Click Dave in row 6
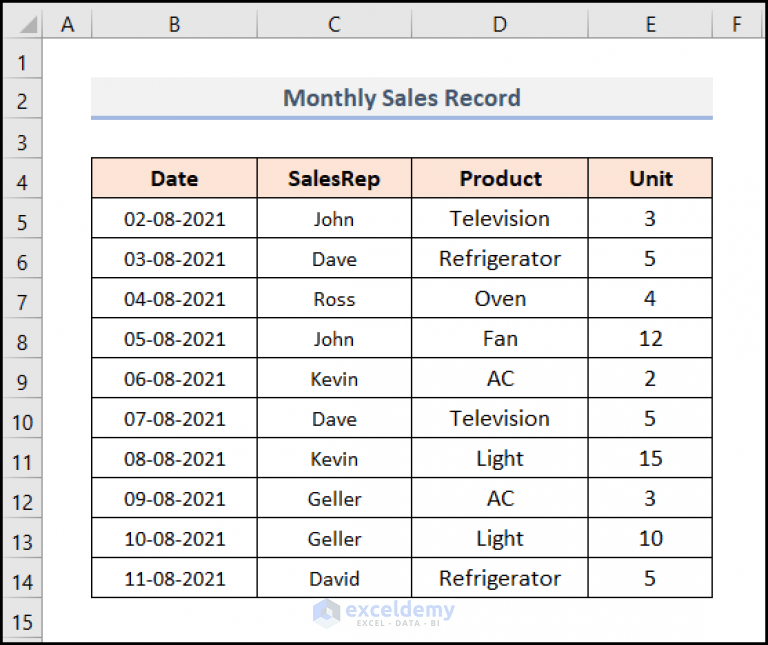 click(x=334, y=259)
